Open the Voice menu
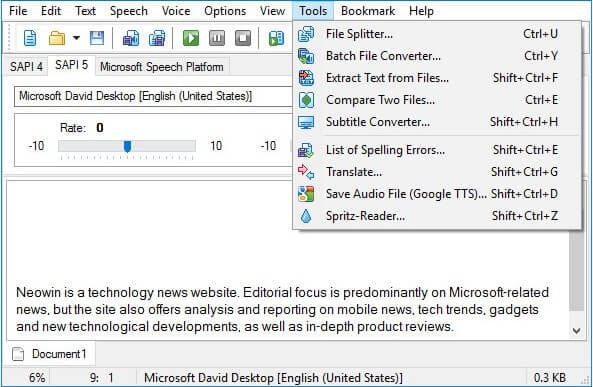This screenshot has height=387, width=593. 176,11
